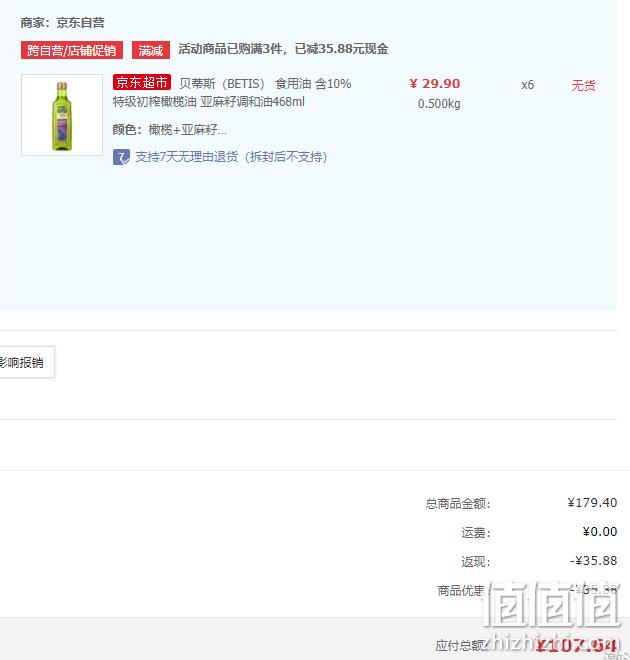Click the 颜色: 橄榄+亚麻籽 variant text
The width and height of the screenshot is (630, 660).
click(x=170, y=130)
